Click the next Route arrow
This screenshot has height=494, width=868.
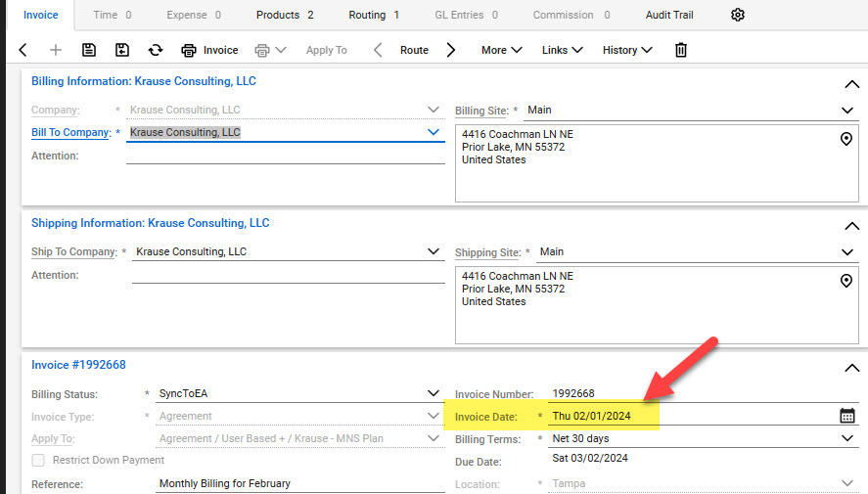tap(450, 50)
